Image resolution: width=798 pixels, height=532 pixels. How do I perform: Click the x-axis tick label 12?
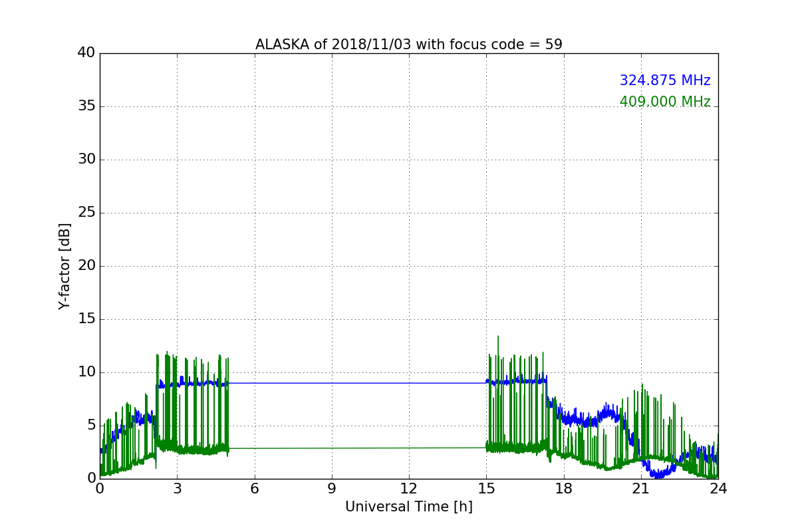pyautogui.click(x=409, y=489)
